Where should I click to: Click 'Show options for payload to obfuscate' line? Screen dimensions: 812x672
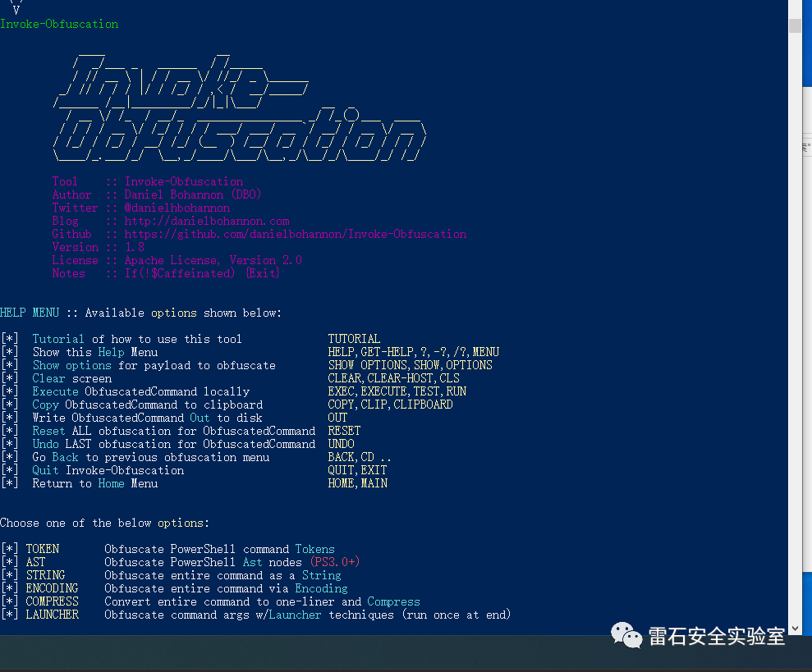(x=154, y=365)
